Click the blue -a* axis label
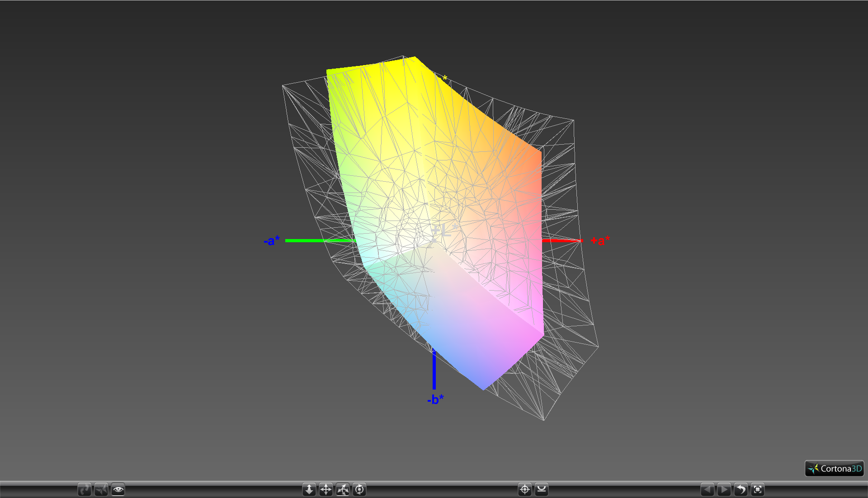868x498 pixels. coord(272,241)
